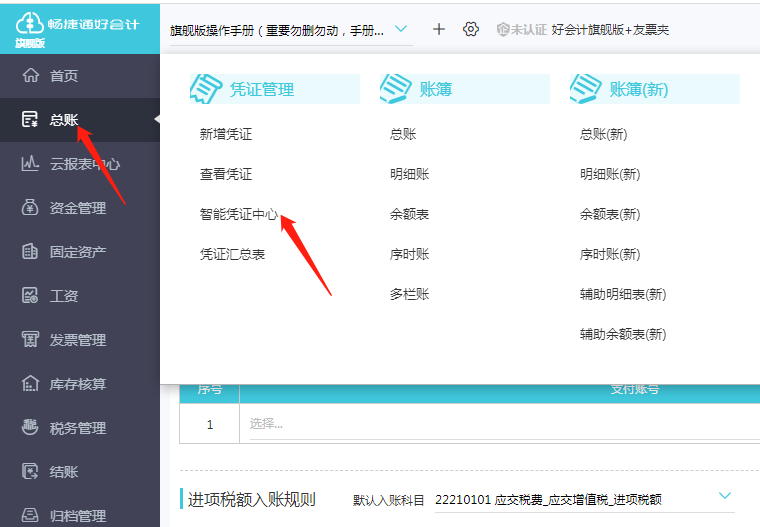Open 总账(新)
This screenshot has width=760, height=527.
coord(603,134)
